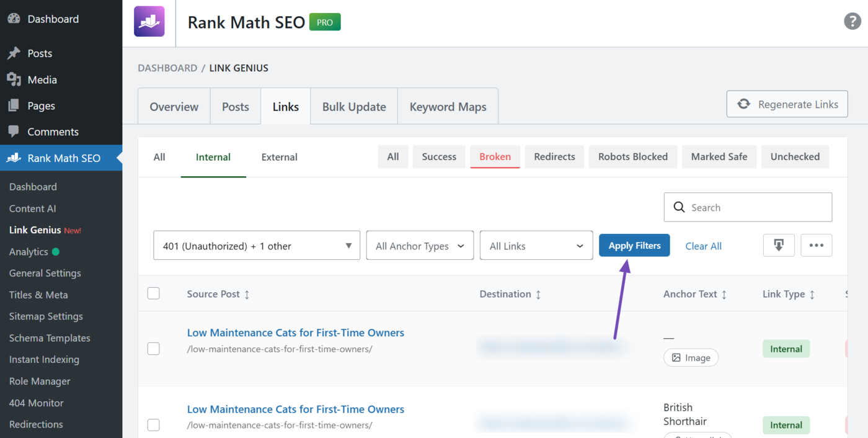Open the All Links dropdown

click(536, 245)
